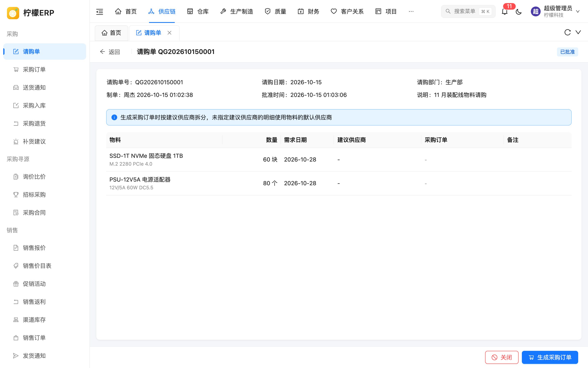This screenshot has width=588, height=368.
Task: Close the 请购单 tab
Action: tap(170, 33)
